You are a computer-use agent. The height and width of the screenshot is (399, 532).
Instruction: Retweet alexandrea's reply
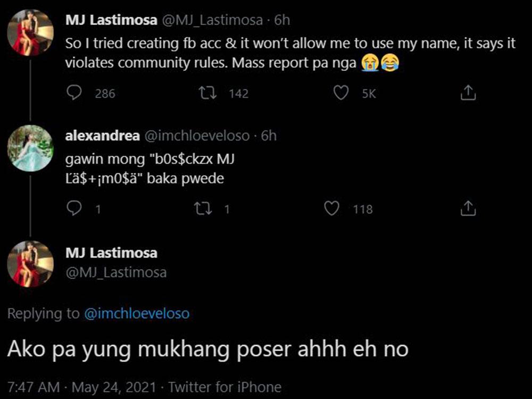[x=205, y=209]
